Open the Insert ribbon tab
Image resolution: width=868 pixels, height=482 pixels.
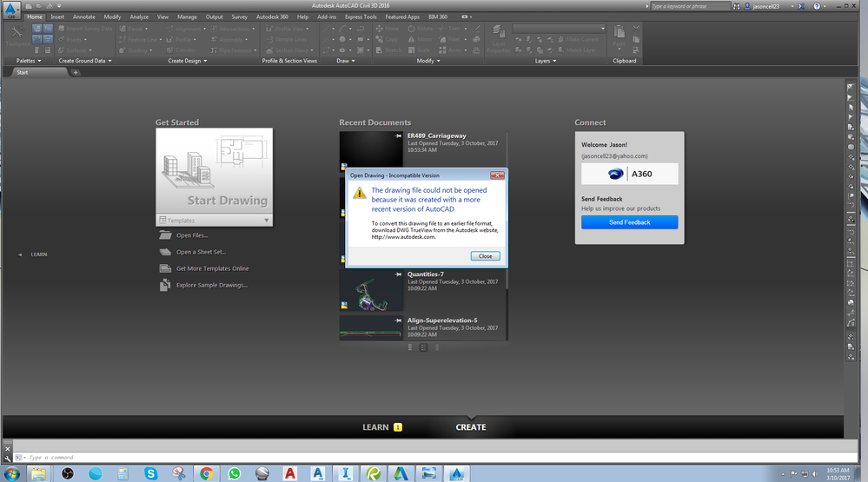tap(57, 17)
